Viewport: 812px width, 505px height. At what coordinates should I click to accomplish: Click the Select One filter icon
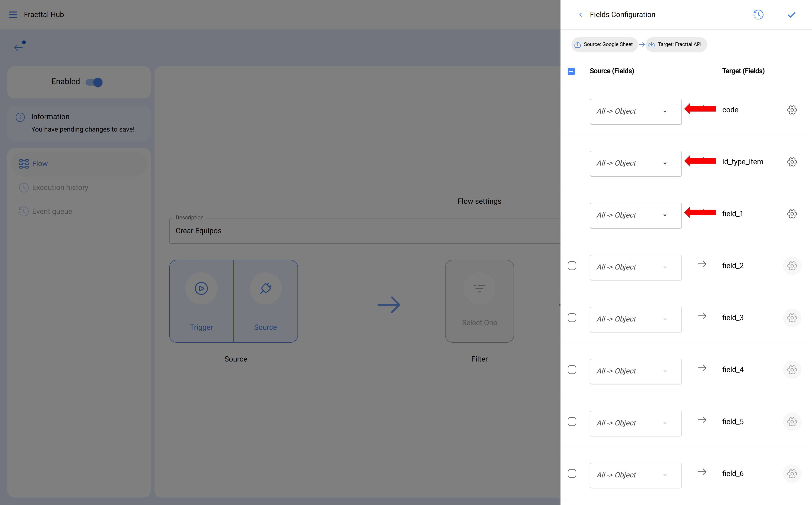[x=480, y=288]
